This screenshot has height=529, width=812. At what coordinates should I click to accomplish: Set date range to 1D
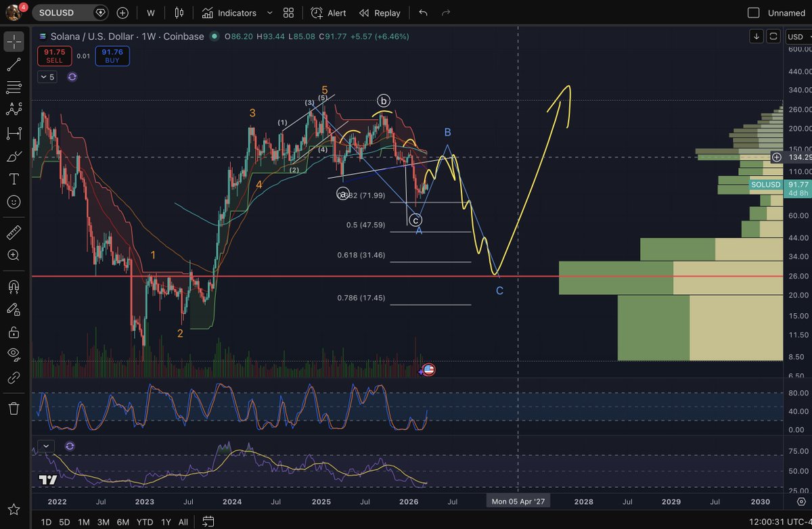click(46, 522)
